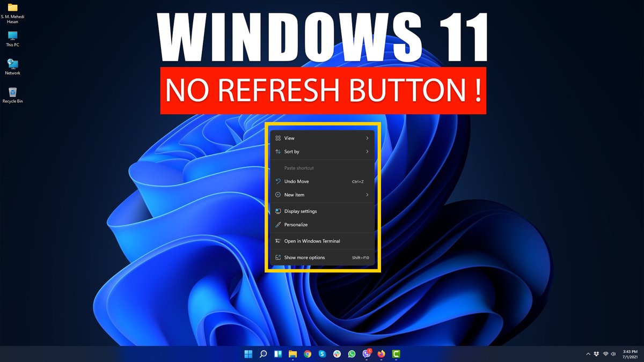This screenshot has height=362, width=644.
Task: Open Camtasia from the taskbar
Action: (x=395, y=354)
